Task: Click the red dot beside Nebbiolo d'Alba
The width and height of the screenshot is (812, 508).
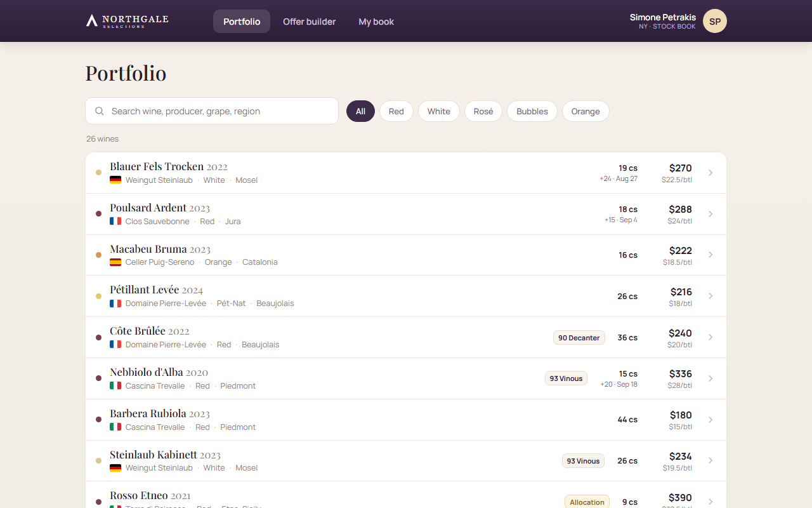Action: point(98,378)
